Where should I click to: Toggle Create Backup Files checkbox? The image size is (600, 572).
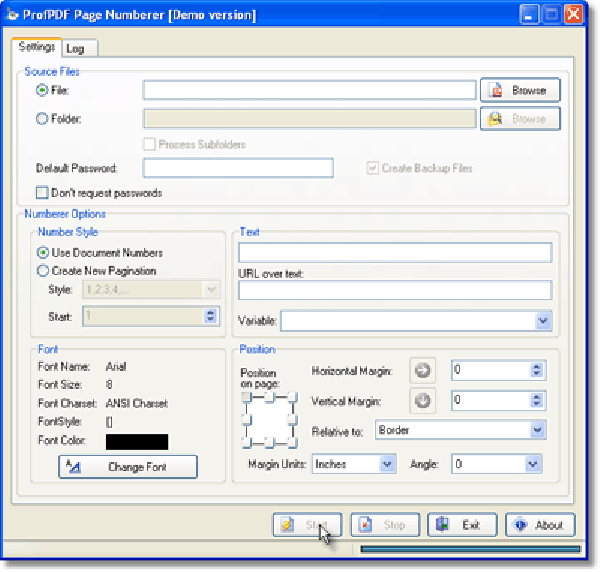[372, 168]
